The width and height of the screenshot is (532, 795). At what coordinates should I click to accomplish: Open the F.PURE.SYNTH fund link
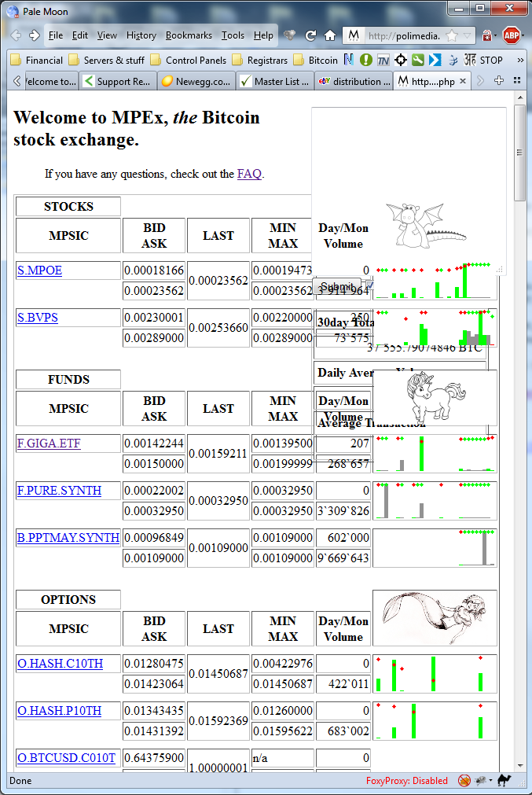59,490
